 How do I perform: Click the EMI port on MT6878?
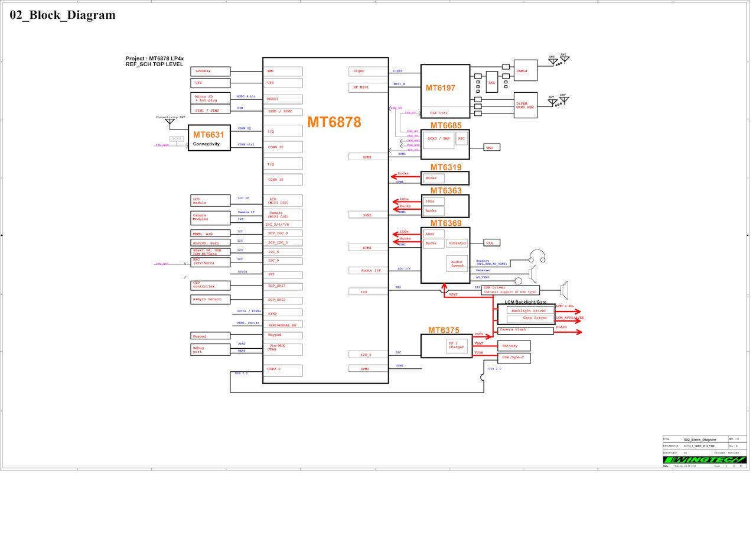point(283,71)
